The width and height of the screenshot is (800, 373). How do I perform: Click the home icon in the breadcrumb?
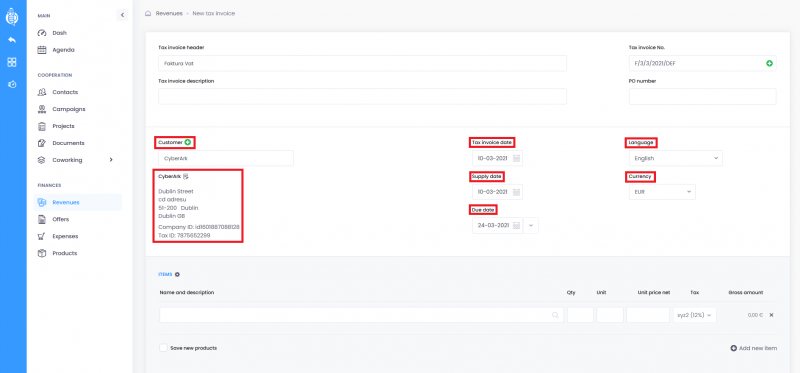point(148,14)
